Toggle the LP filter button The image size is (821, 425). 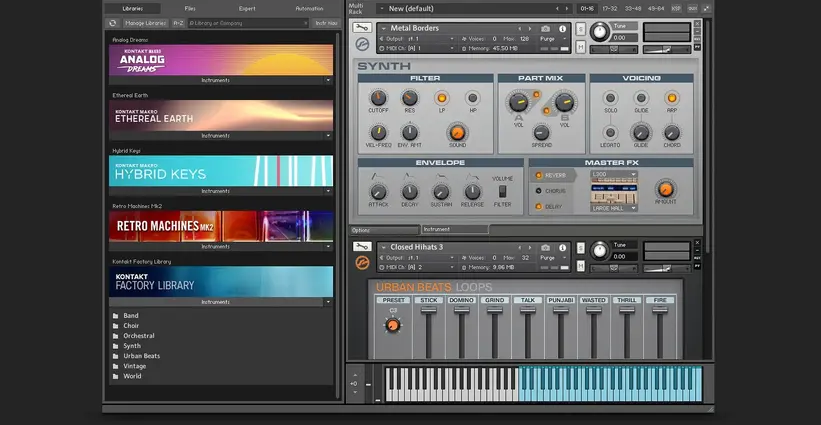(441, 98)
